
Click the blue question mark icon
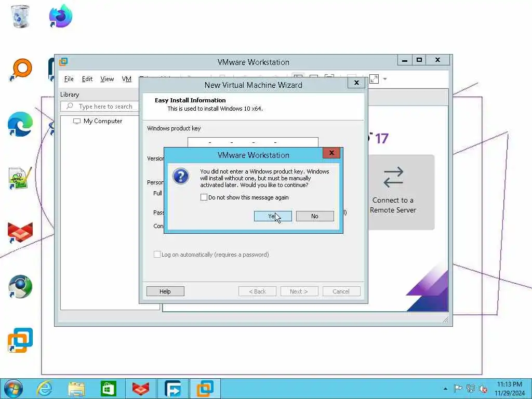tap(181, 176)
